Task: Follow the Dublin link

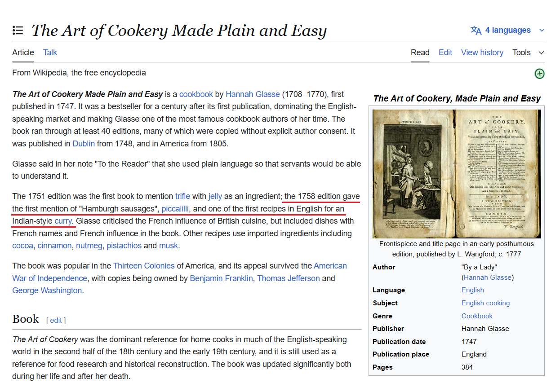Action: [84, 144]
